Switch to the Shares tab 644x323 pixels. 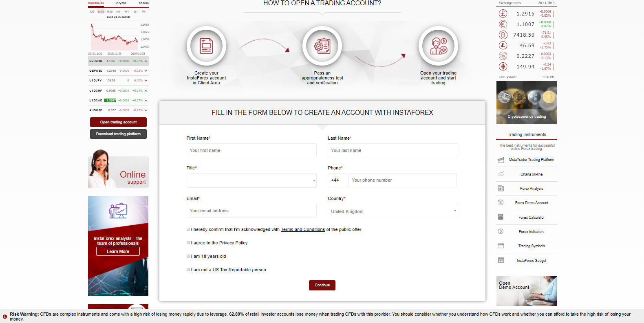point(143,3)
